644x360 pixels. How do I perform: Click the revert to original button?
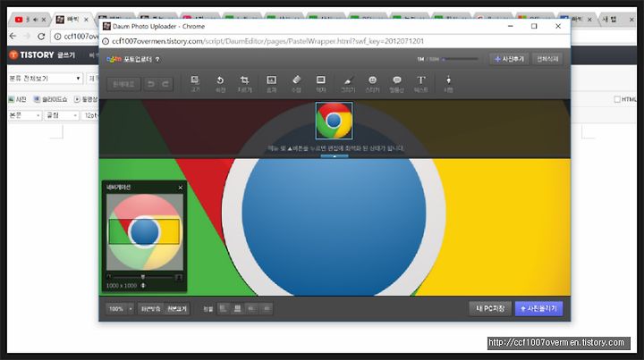[123, 84]
